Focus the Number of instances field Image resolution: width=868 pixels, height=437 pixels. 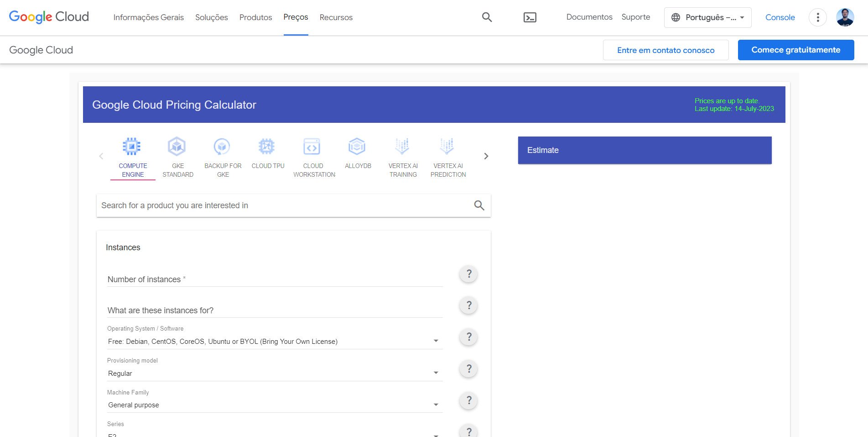point(275,279)
